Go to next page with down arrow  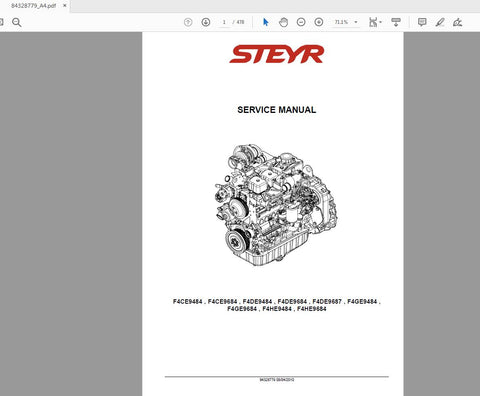pos(206,22)
